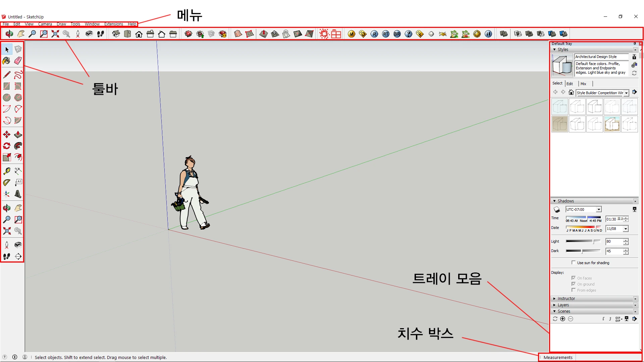The width and height of the screenshot is (644, 362).
Task: Toggle the On ground checkbox
Action: pyautogui.click(x=574, y=284)
